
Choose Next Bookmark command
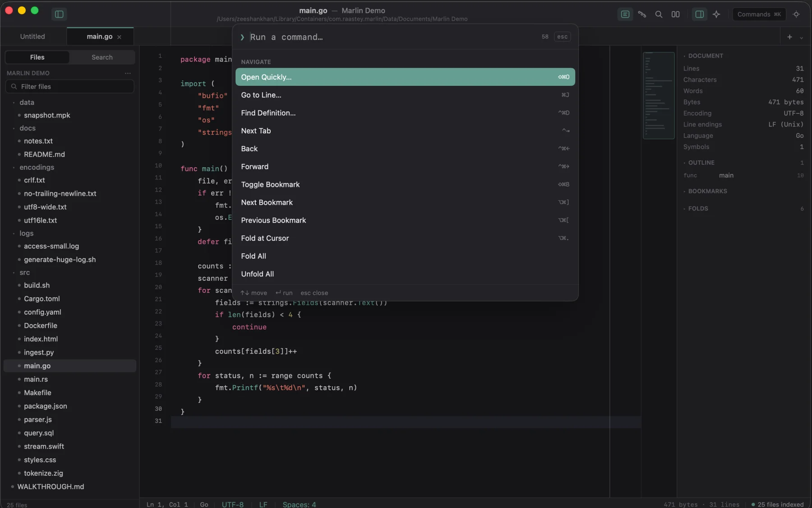[x=405, y=202]
